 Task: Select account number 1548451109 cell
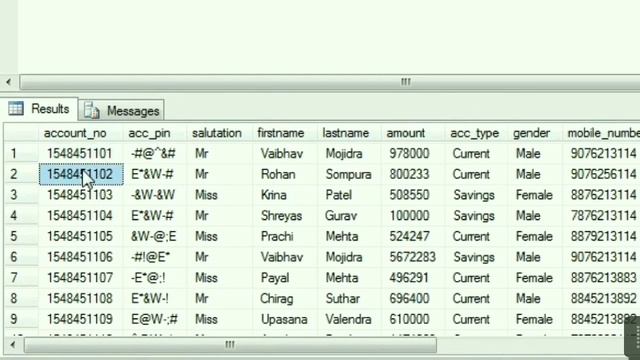pyautogui.click(x=81, y=319)
